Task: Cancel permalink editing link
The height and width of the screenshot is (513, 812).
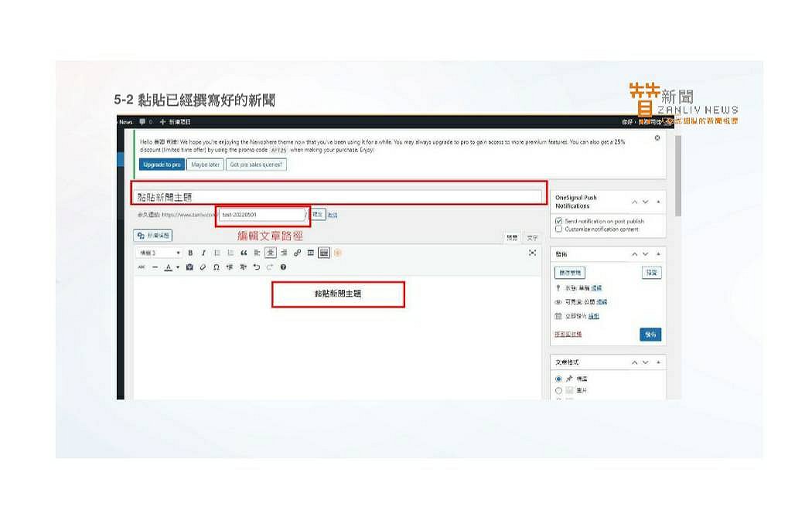Action: coord(333,215)
